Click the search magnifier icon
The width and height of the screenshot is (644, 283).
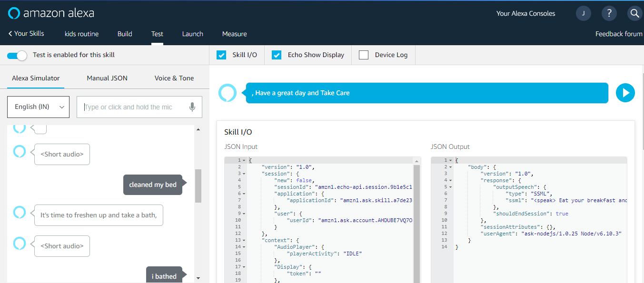pos(634,13)
